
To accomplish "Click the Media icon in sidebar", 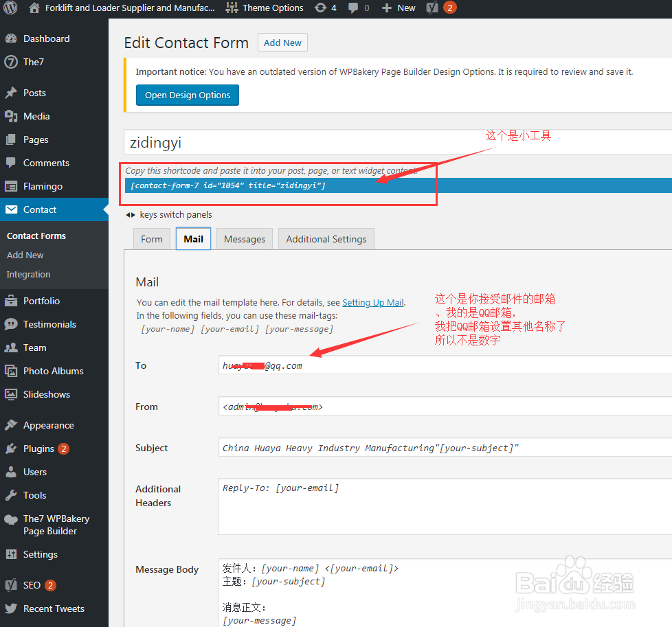I will click(x=11, y=116).
